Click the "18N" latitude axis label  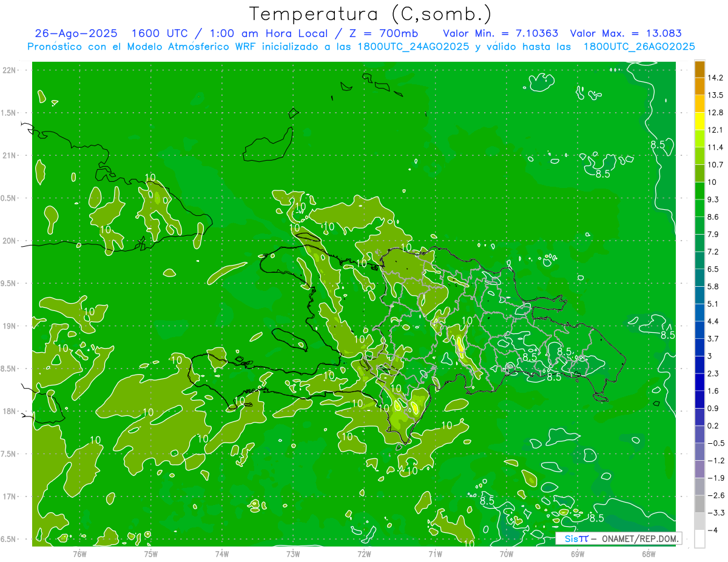click(x=10, y=412)
